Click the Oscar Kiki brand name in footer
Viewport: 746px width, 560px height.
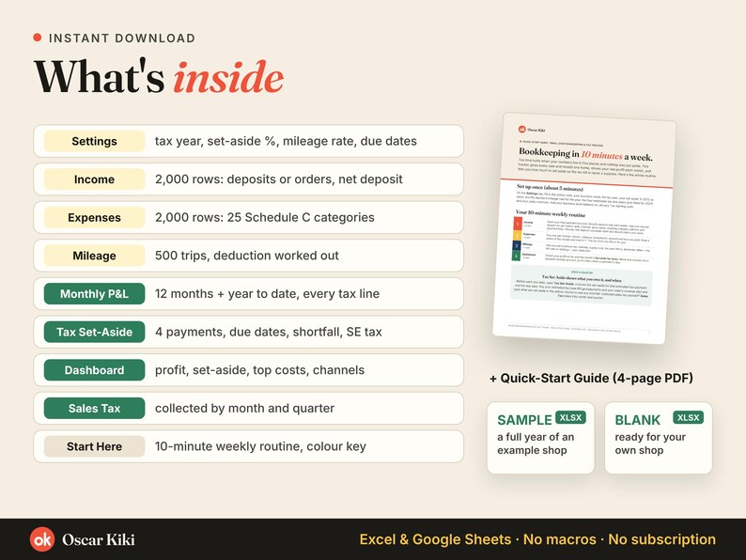click(99, 539)
